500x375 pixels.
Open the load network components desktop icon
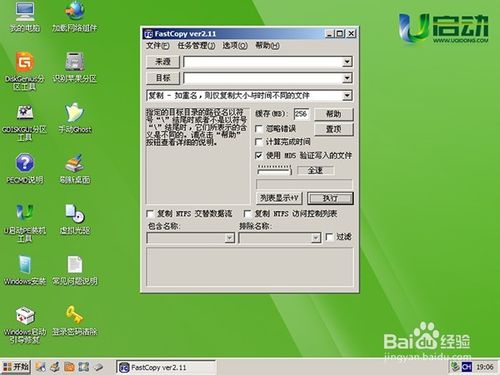tap(74, 17)
